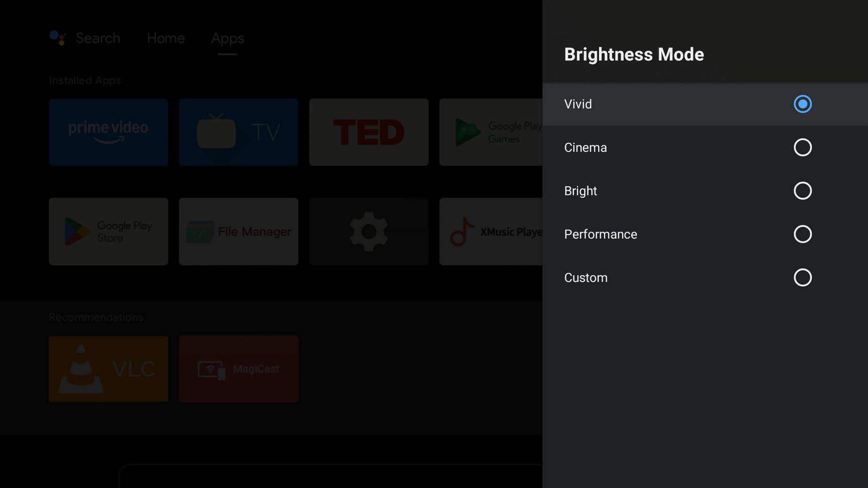Launch the TV app tile
Viewport: 868px width, 488px height.
click(238, 132)
